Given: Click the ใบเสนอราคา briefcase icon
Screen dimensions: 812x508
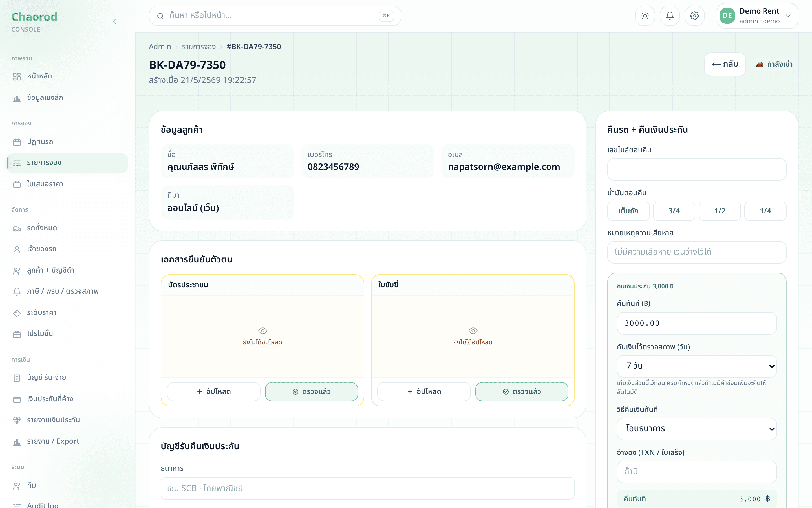Looking at the screenshot, I should coord(17,185).
